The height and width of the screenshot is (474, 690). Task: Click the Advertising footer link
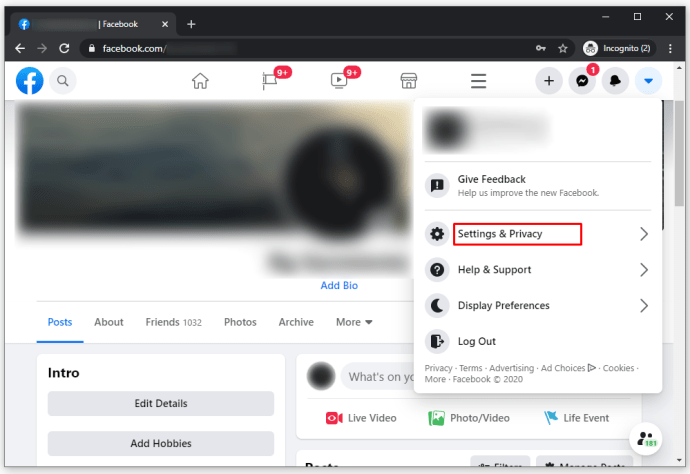[511, 368]
